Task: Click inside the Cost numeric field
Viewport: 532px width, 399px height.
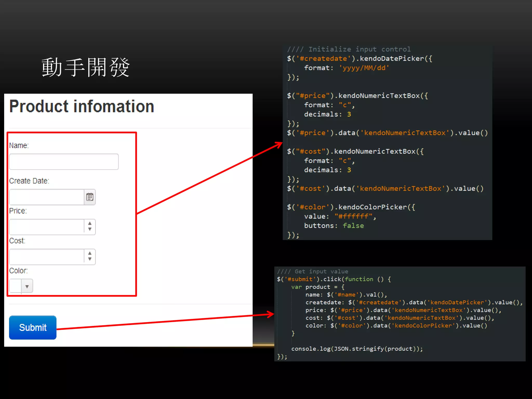Action: pyautogui.click(x=47, y=257)
